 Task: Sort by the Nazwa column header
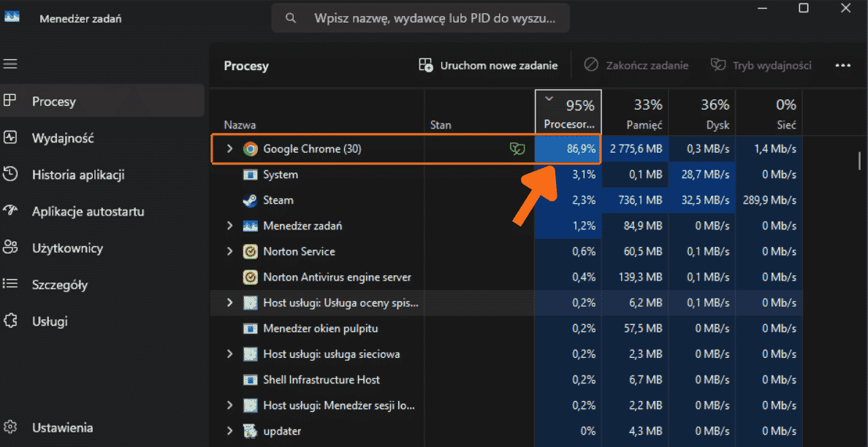pyautogui.click(x=316, y=113)
